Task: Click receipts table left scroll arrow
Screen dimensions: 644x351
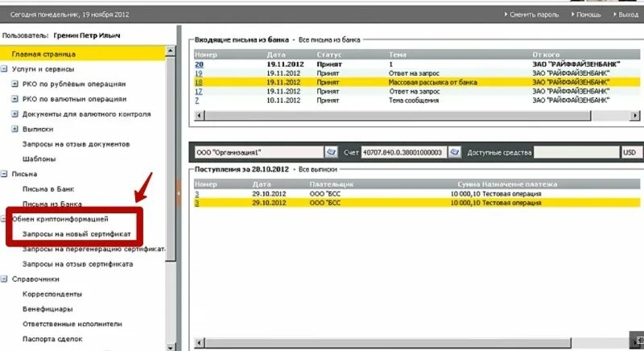Action: [x=199, y=343]
